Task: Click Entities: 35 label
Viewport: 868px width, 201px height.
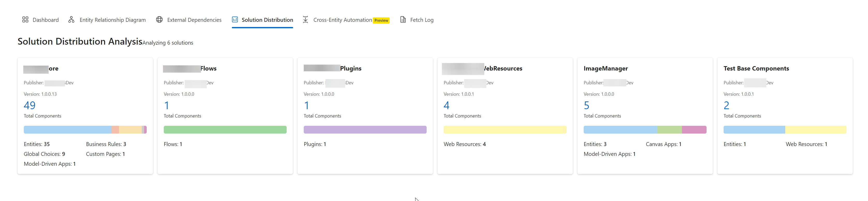Action: 37,144
